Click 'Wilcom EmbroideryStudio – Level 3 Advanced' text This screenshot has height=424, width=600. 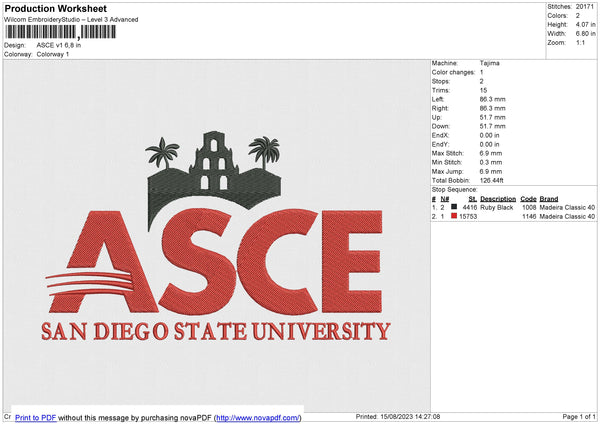71,20
